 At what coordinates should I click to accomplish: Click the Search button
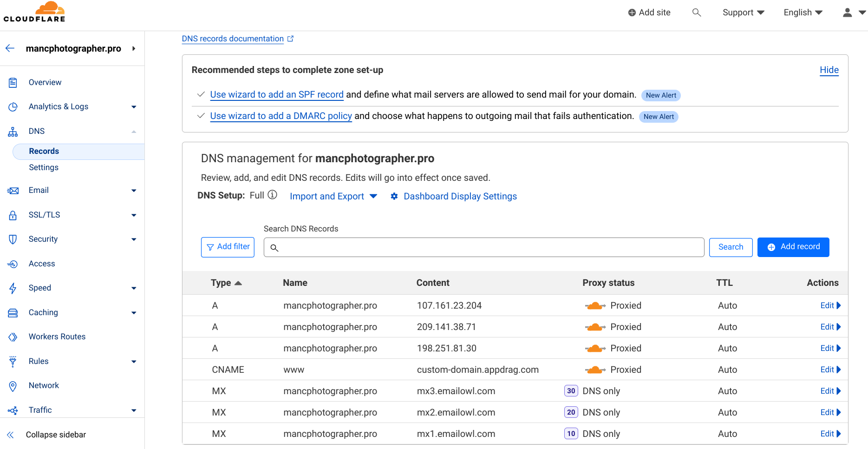pyautogui.click(x=731, y=247)
